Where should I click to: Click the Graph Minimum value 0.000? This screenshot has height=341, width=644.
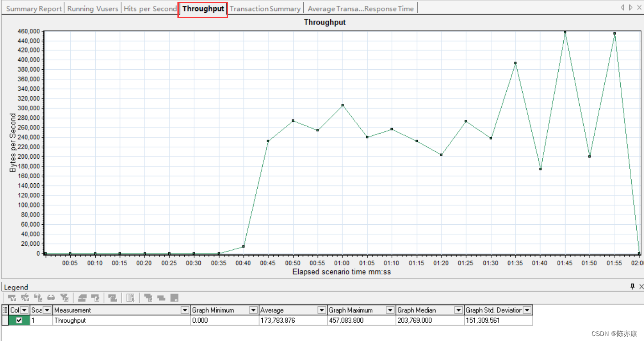pos(225,320)
